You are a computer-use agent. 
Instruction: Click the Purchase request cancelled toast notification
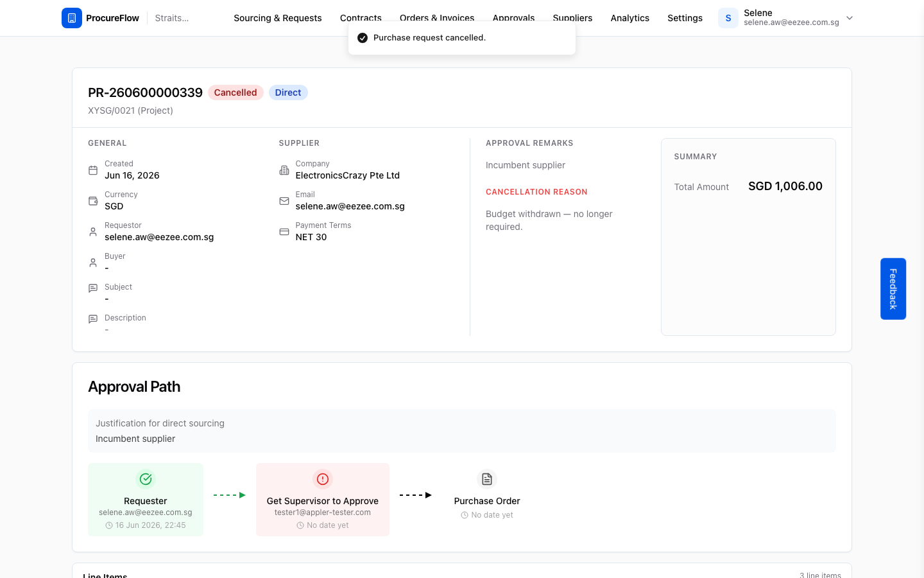(x=462, y=38)
